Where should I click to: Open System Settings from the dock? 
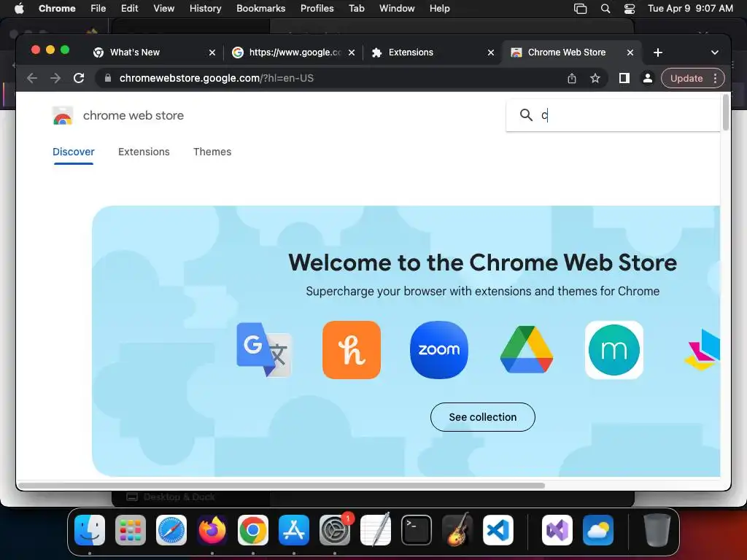coord(335,530)
